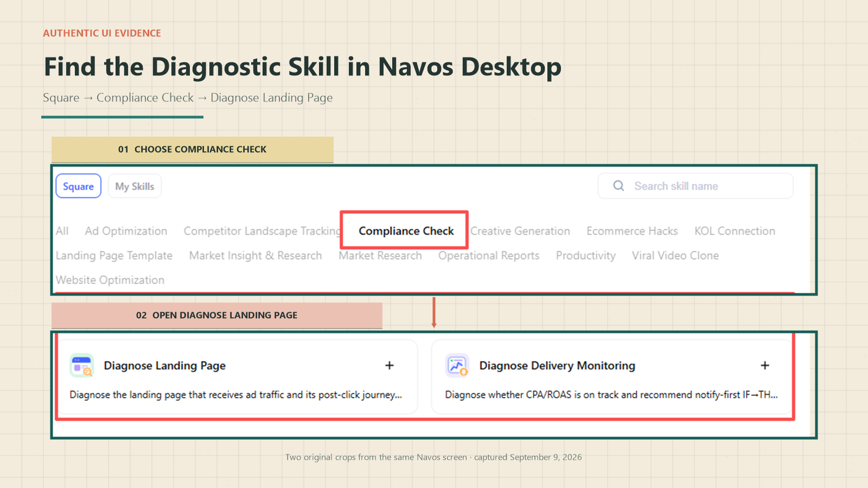Select the Ad Optimization category
The height and width of the screenshot is (488, 868).
click(x=126, y=231)
